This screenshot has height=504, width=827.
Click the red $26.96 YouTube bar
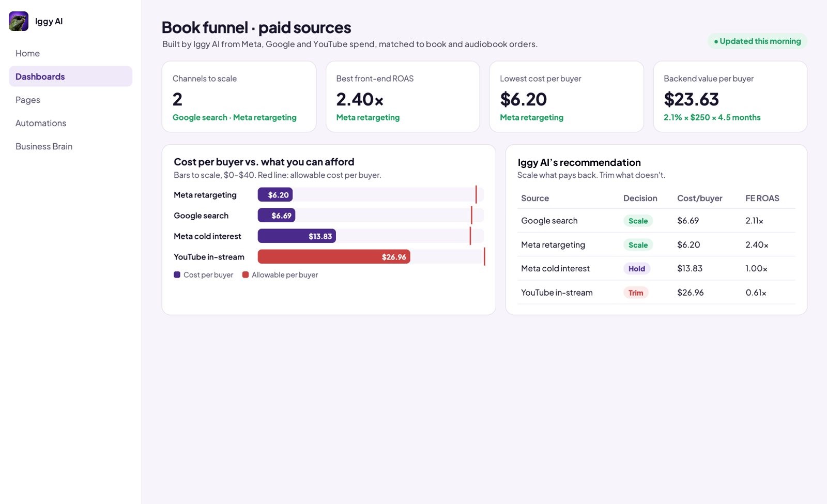click(x=334, y=257)
